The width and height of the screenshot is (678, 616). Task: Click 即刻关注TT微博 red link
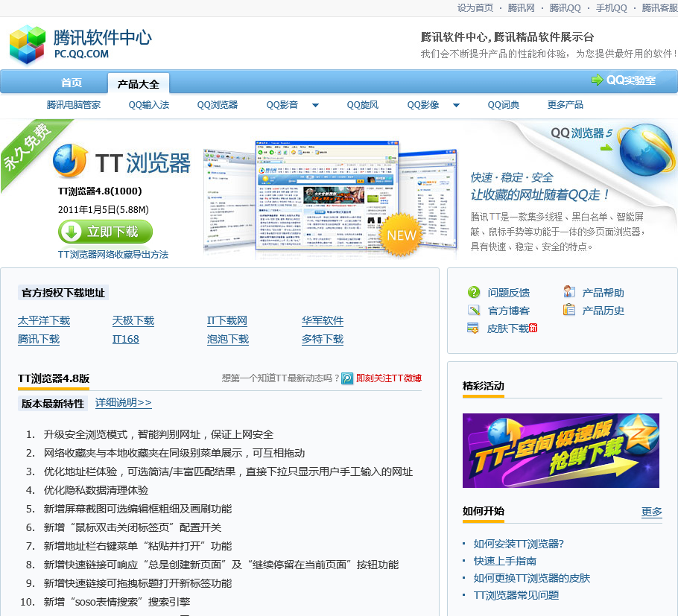[389, 378]
